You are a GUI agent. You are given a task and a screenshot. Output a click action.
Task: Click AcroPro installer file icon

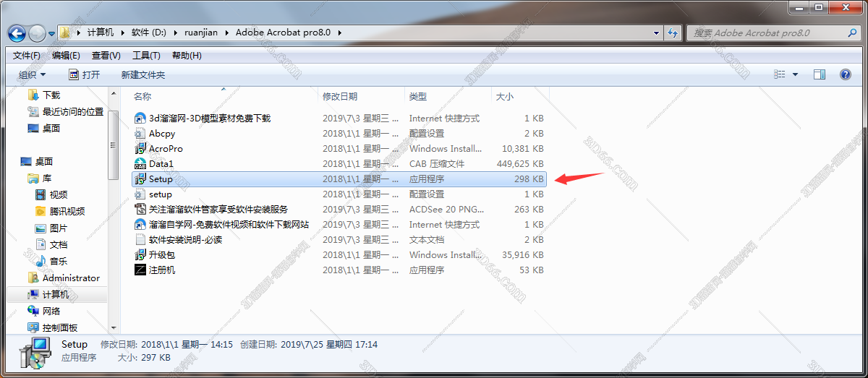tap(140, 148)
